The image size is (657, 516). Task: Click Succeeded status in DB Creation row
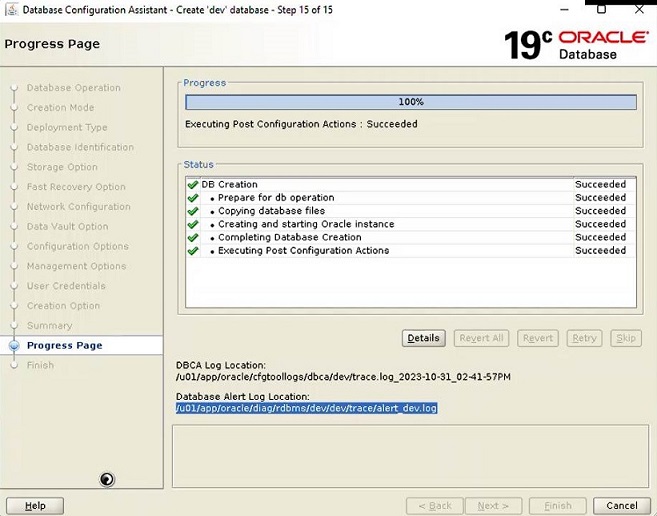[x=600, y=184]
